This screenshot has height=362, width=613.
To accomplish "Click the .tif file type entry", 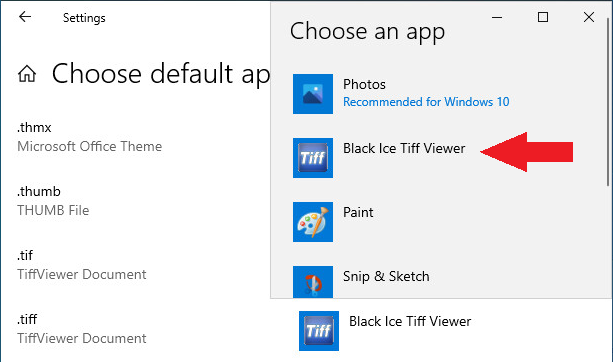I will pos(81,265).
